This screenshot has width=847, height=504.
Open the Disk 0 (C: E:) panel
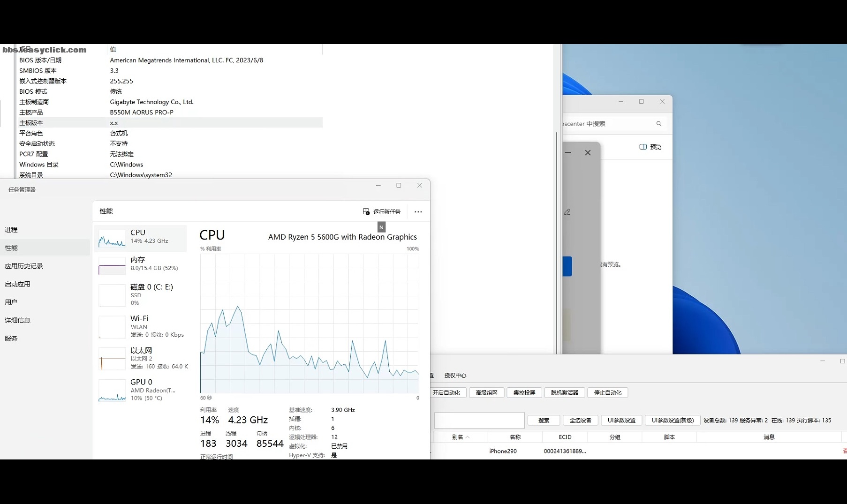[141, 295]
